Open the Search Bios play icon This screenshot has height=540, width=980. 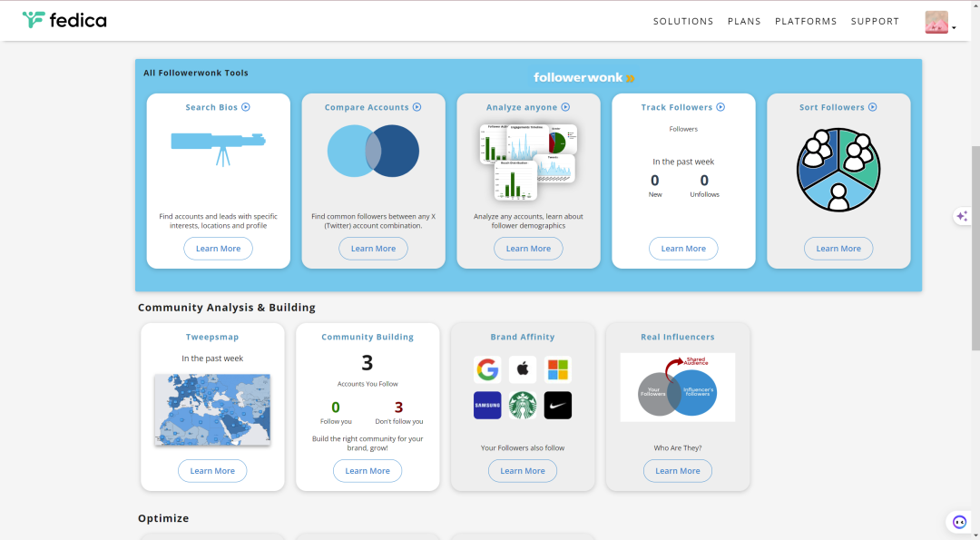[246, 107]
